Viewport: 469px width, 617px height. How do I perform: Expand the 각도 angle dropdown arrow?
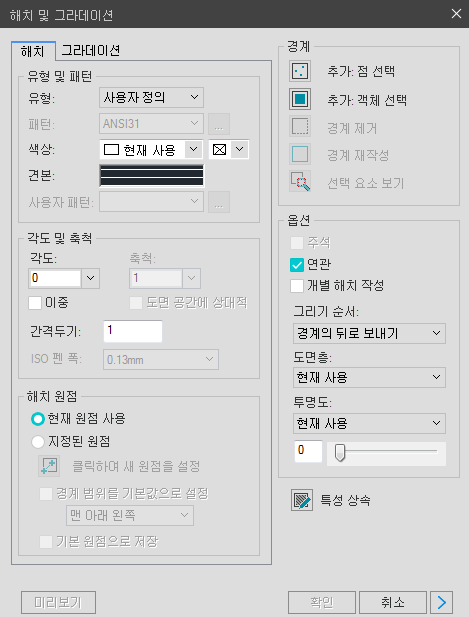pos(90,278)
